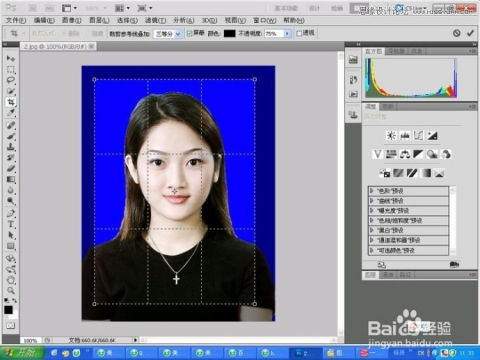480x360 pixels.
Task: Expand the 曲线 curves presets group
Action: point(409,201)
